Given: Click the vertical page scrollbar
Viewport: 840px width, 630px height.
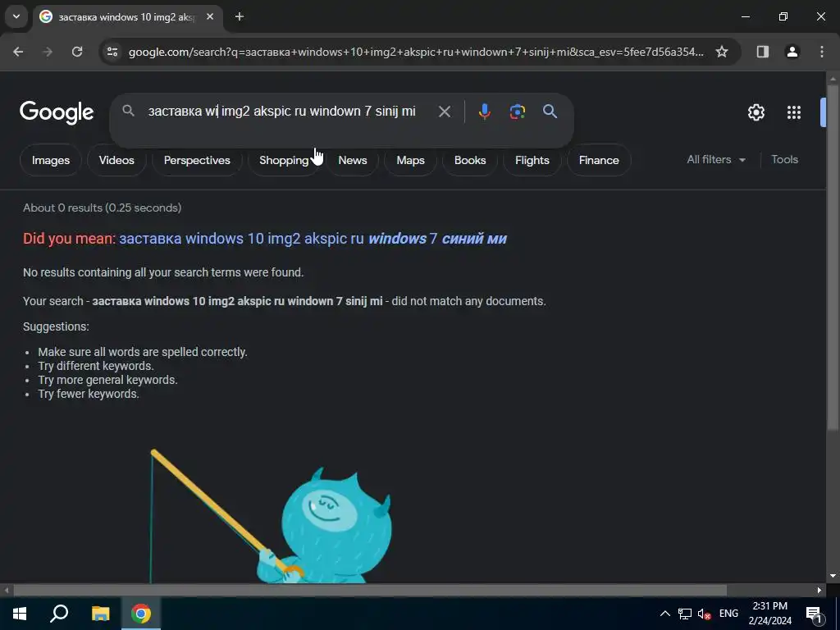Looking at the screenshot, I should click(833, 257).
